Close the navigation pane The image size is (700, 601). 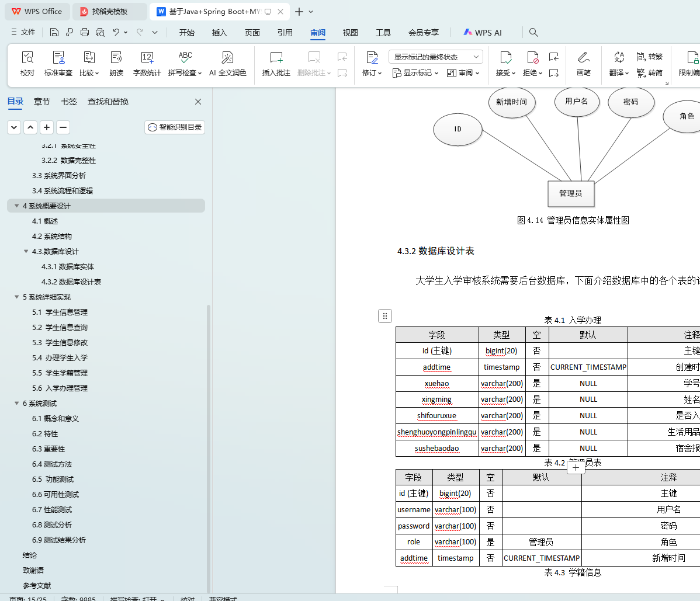[x=198, y=102]
